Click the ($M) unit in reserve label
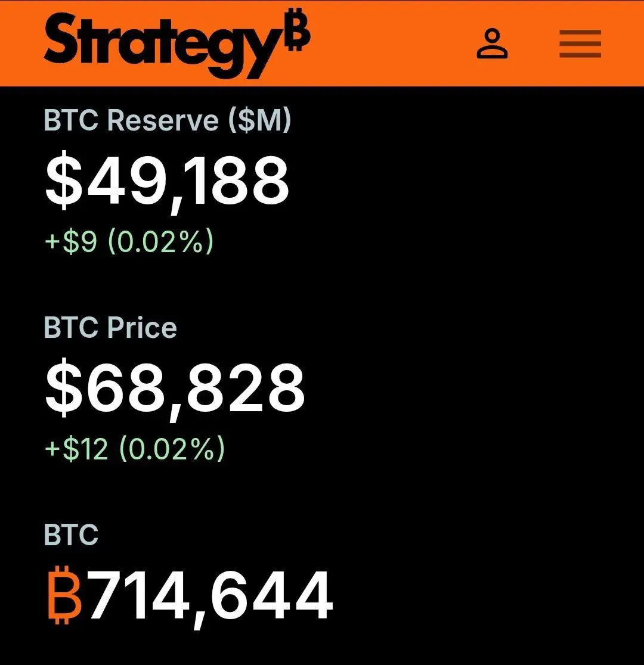Viewport: 644px width, 665px height. 260,120
